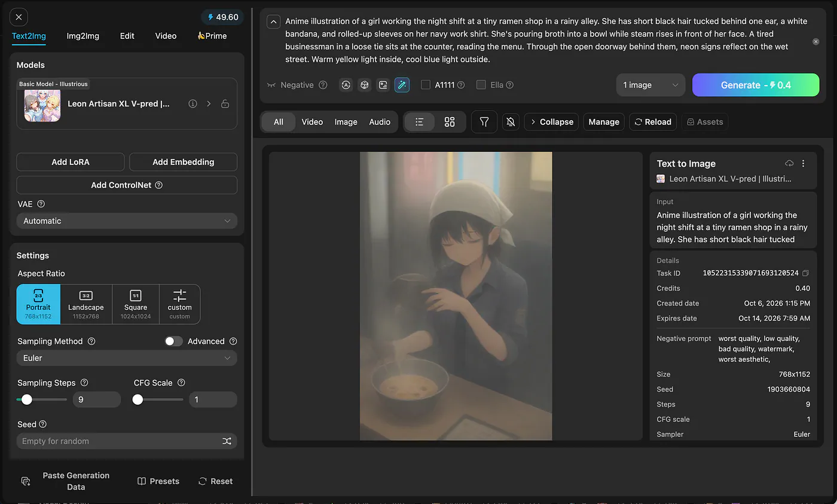Image resolution: width=837 pixels, height=504 pixels.
Task: Enable the Ella checkbox
Action: pos(481,85)
